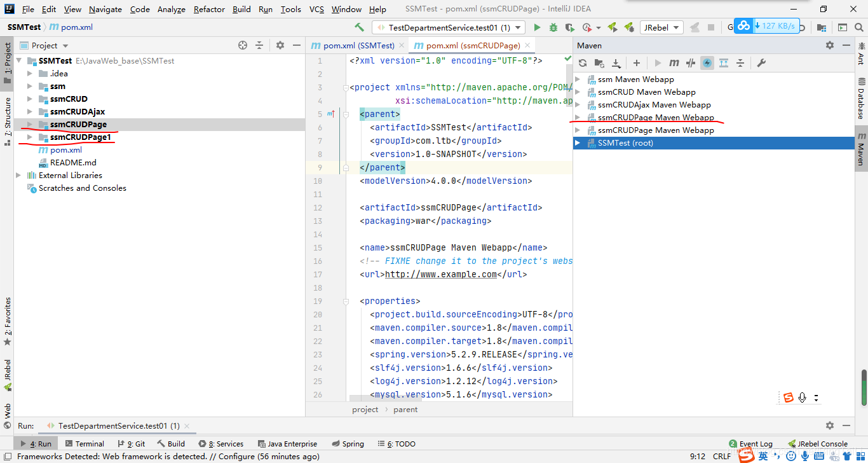Toggle Maven offline mode

[691, 63]
